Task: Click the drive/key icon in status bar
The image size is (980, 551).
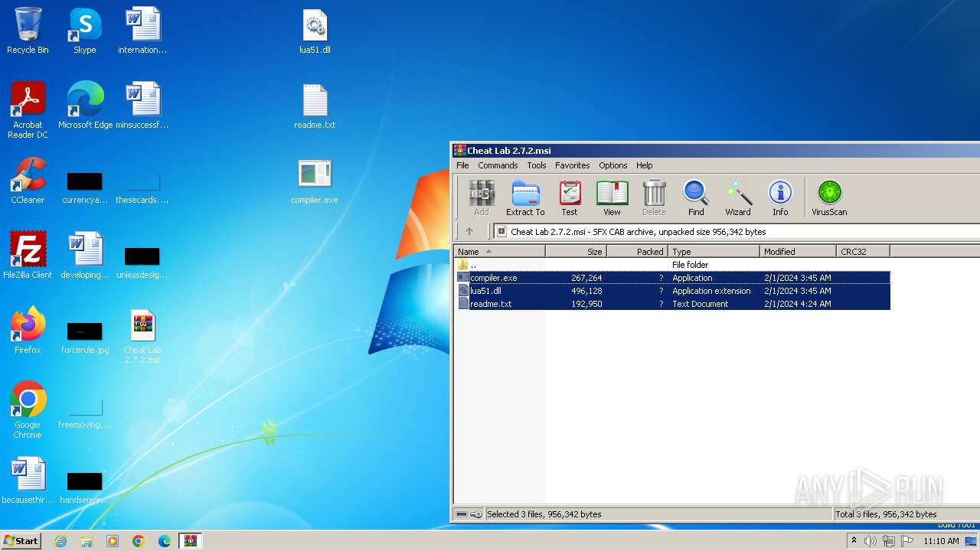Action: (x=468, y=514)
